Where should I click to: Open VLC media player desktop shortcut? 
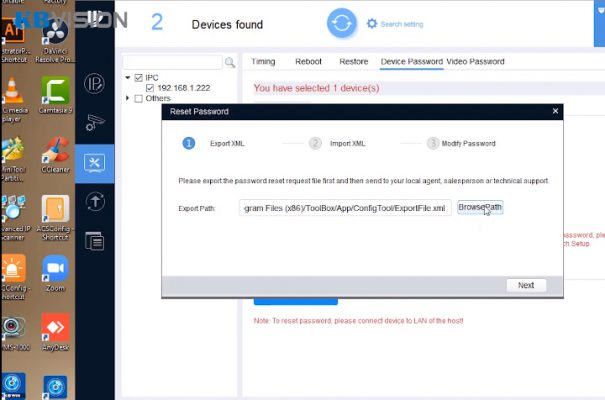13,99
